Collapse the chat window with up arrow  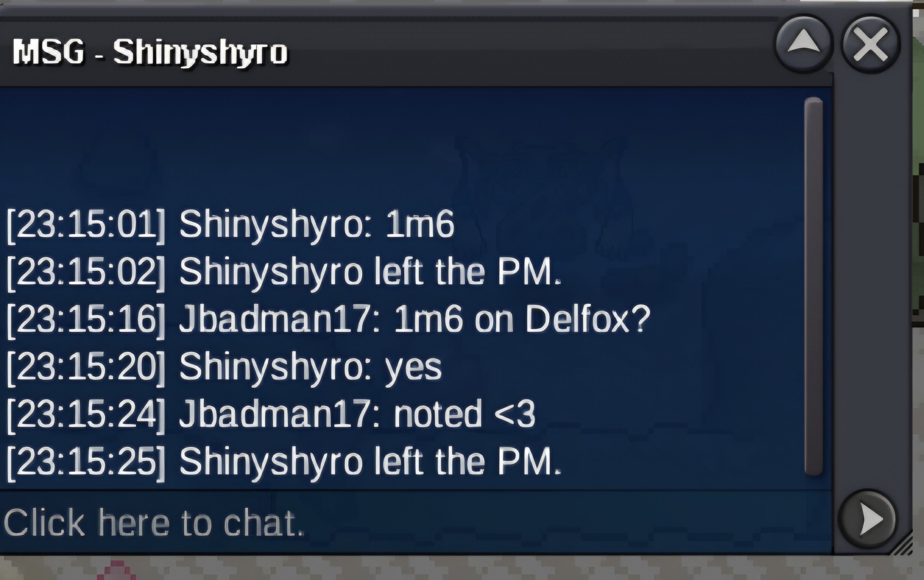804,44
